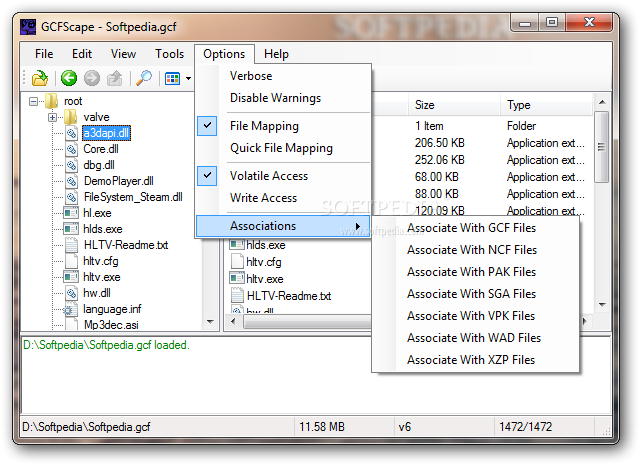Sort by the Size column header
The image size is (640, 465).
pyautogui.click(x=454, y=105)
